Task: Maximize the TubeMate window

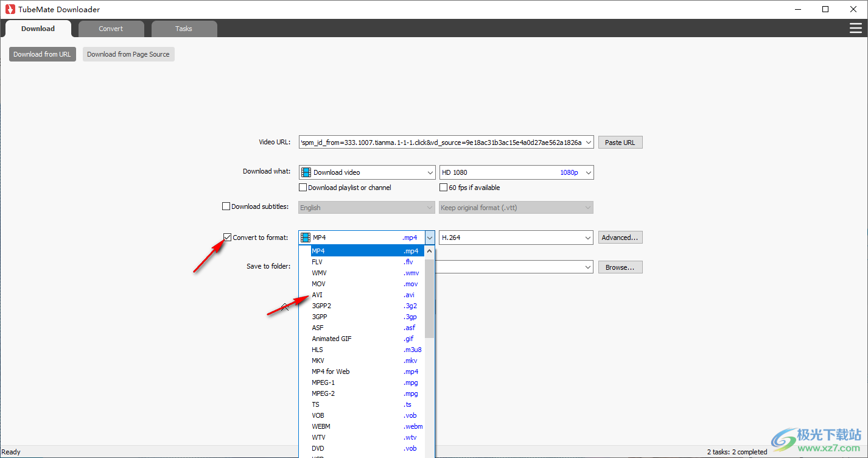Action: (x=825, y=9)
